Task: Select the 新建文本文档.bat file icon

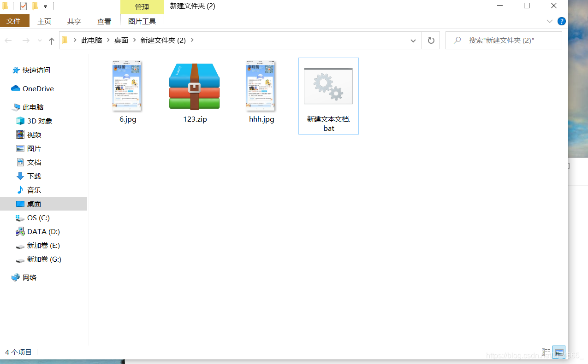Action: pyautogui.click(x=328, y=86)
